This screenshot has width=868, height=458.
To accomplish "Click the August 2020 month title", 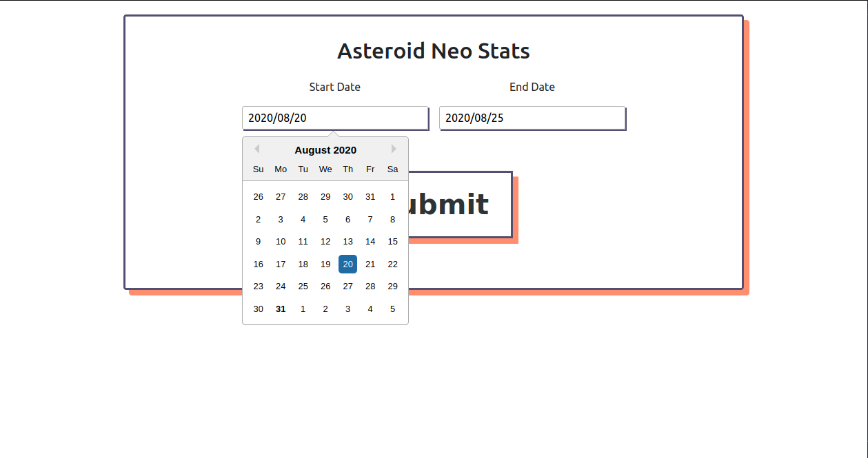I will tap(325, 150).
